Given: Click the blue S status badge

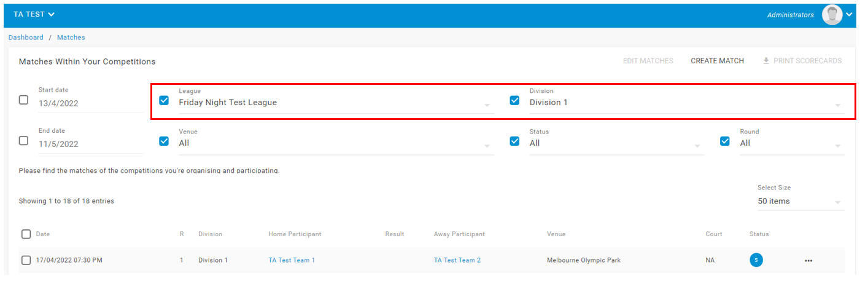Looking at the screenshot, I should click(x=756, y=260).
